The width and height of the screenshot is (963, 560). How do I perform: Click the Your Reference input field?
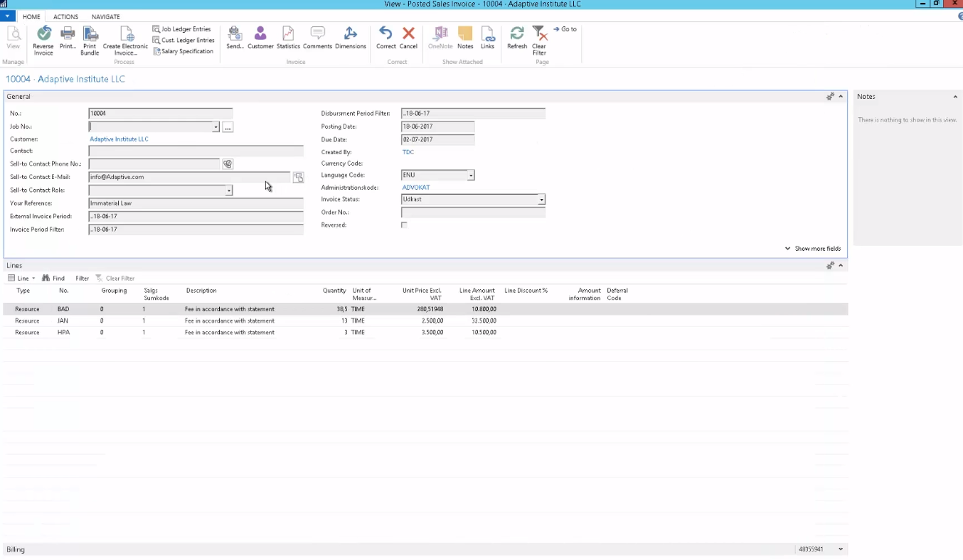click(196, 203)
